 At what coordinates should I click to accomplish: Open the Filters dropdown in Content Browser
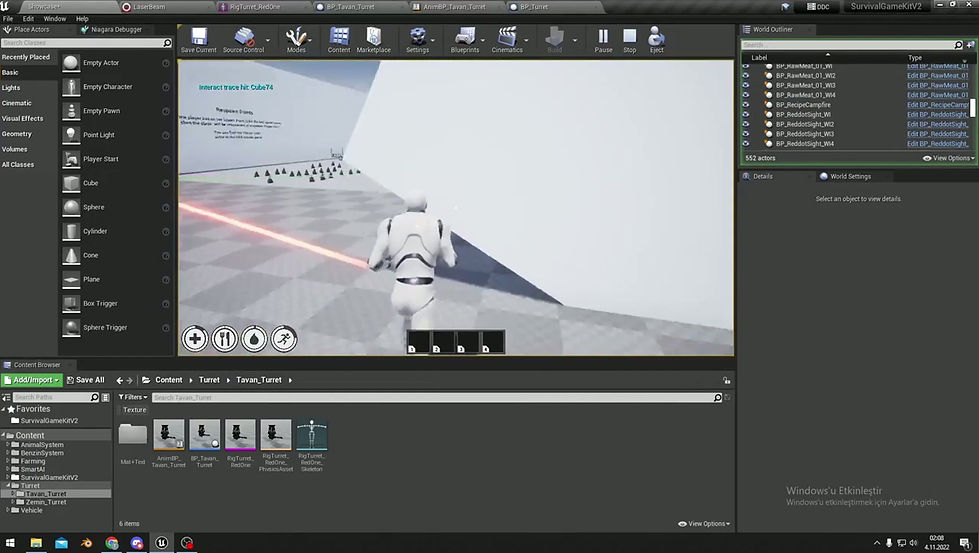(132, 397)
